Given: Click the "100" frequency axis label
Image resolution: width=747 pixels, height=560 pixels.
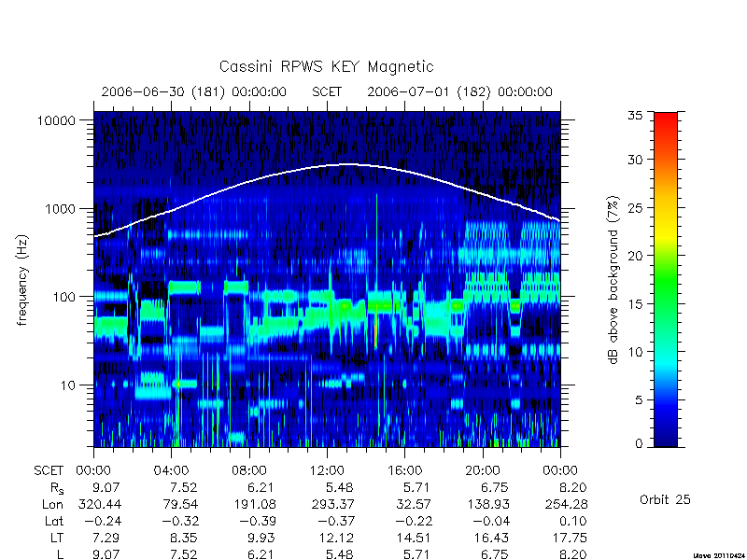Looking at the screenshot, I should click(63, 297).
